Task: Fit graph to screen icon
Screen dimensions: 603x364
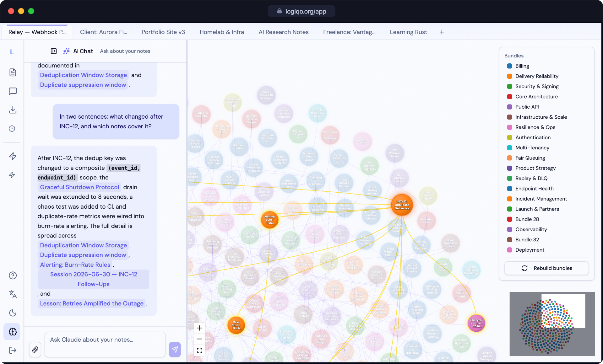Action: click(x=199, y=350)
